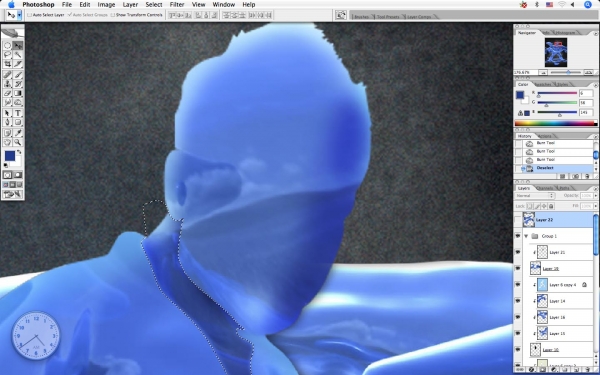Open the Filter menu
This screenshot has height=375, width=600.
(177, 5)
